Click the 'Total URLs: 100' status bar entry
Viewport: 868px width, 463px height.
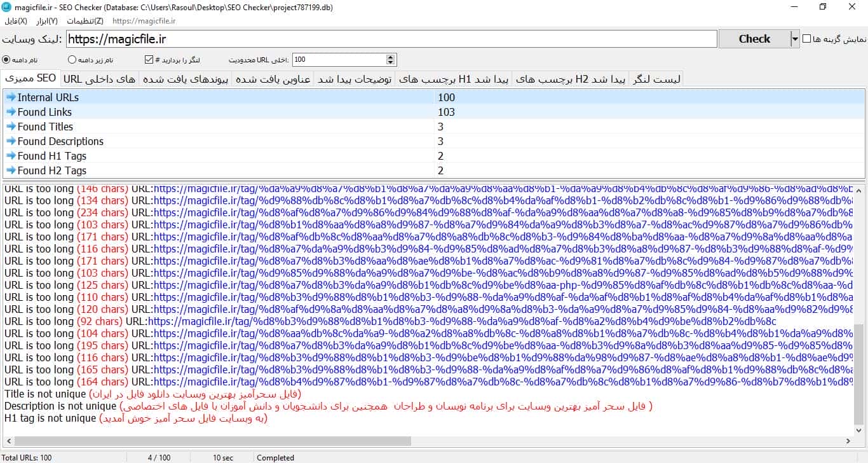coord(27,457)
